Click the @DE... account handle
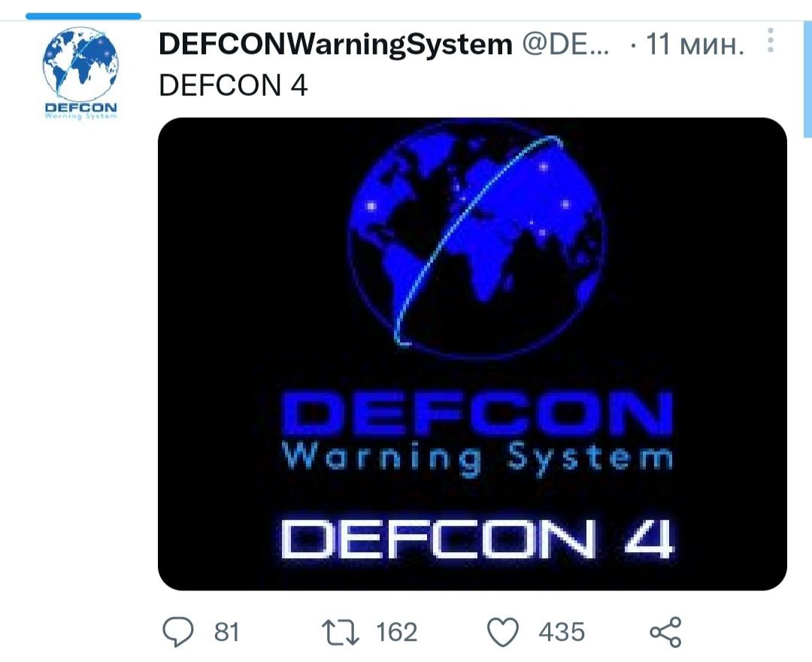This screenshot has height=662, width=812. [565, 44]
